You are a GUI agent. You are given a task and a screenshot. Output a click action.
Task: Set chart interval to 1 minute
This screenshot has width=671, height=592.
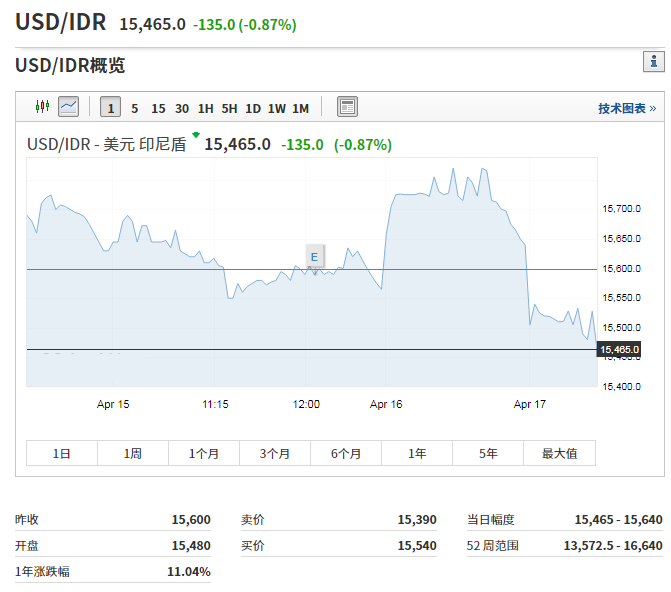tap(110, 108)
